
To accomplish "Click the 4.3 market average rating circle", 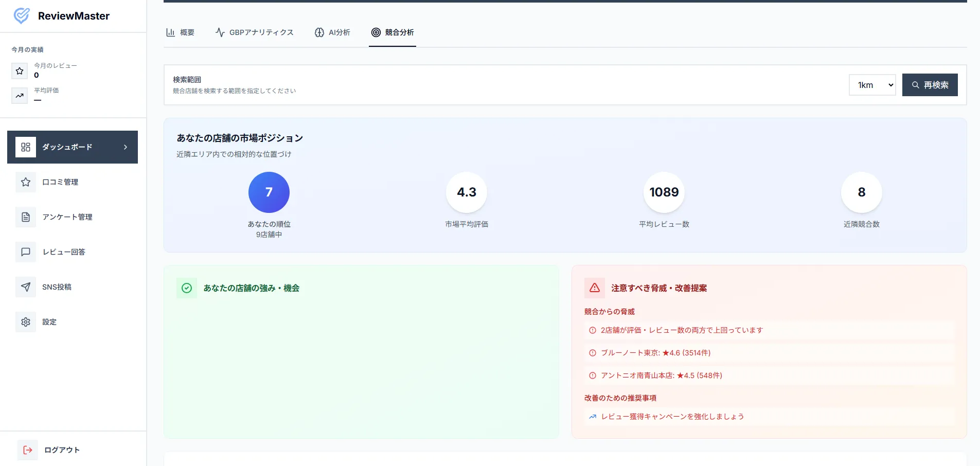I will tap(467, 192).
